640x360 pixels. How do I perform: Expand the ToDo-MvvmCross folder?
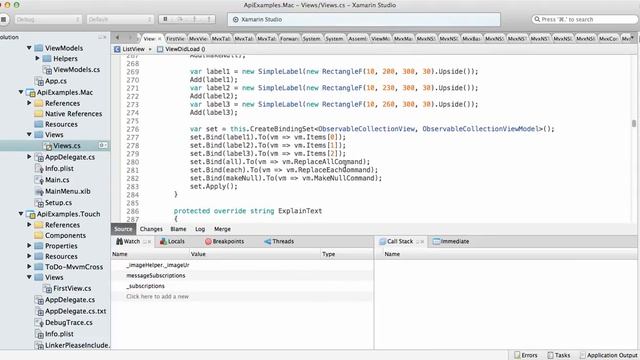[29, 267]
